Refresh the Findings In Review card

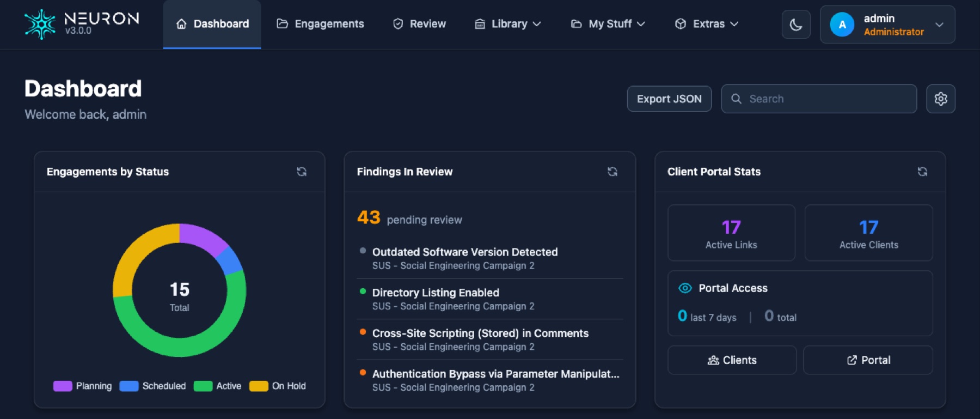point(612,172)
